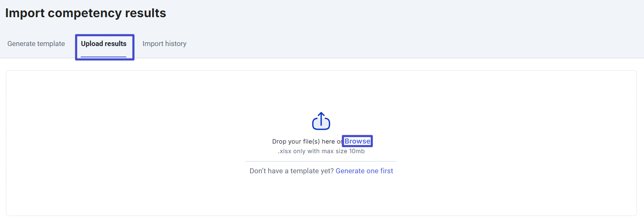Click the Import competency results page heading
This screenshot has width=644, height=221.
click(x=86, y=13)
